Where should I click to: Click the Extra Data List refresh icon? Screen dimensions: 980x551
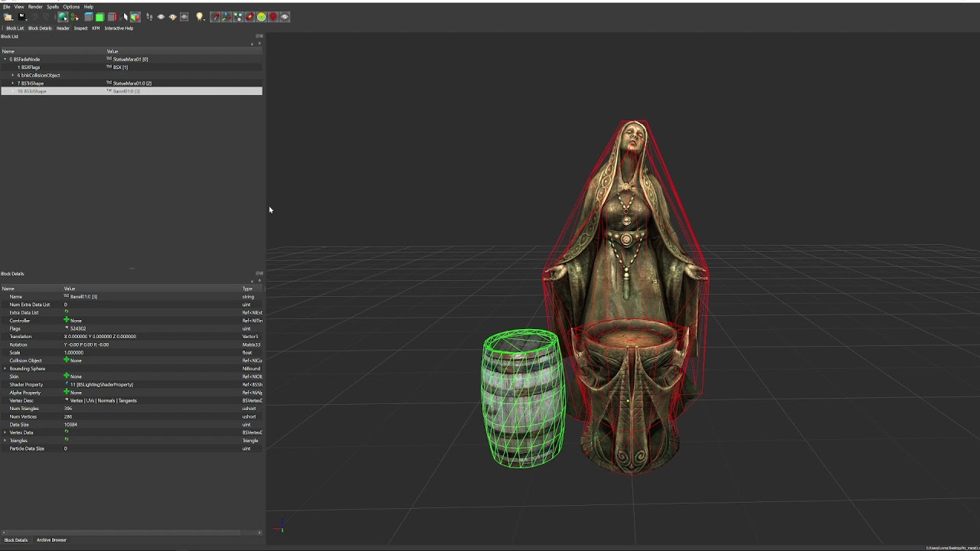(x=67, y=312)
